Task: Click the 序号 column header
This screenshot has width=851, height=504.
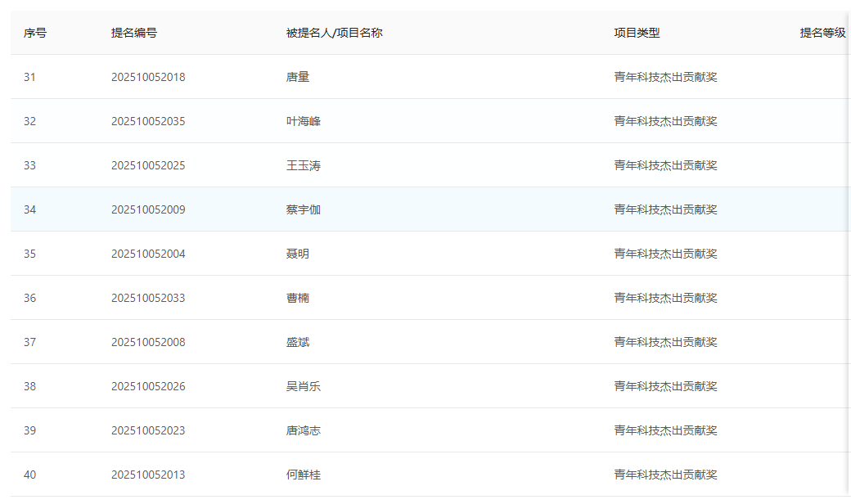Action: point(35,33)
